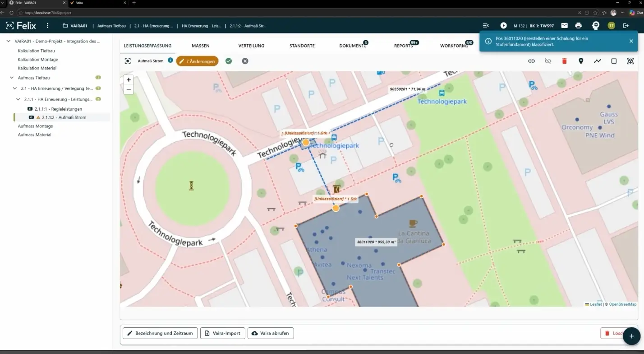The image size is (644, 354).
Task: Switch to Leistungserfassung tab
Action: [147, 46]
